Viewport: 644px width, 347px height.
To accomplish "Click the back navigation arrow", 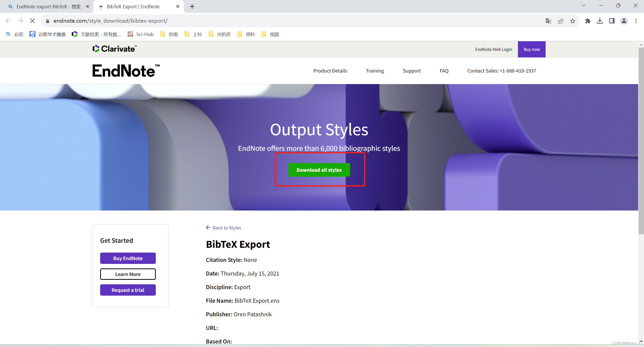I will [8, 21].
